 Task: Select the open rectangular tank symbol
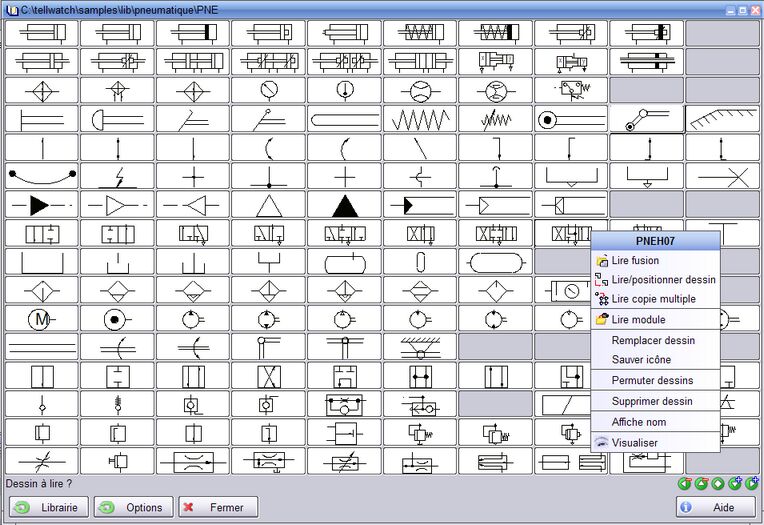click(41, 263)
